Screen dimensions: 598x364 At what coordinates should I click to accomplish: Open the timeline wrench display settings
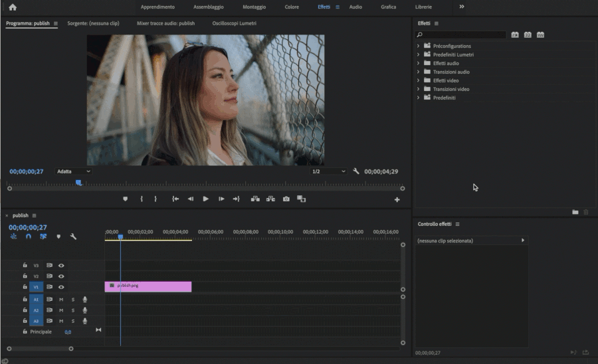click(73, 236)
